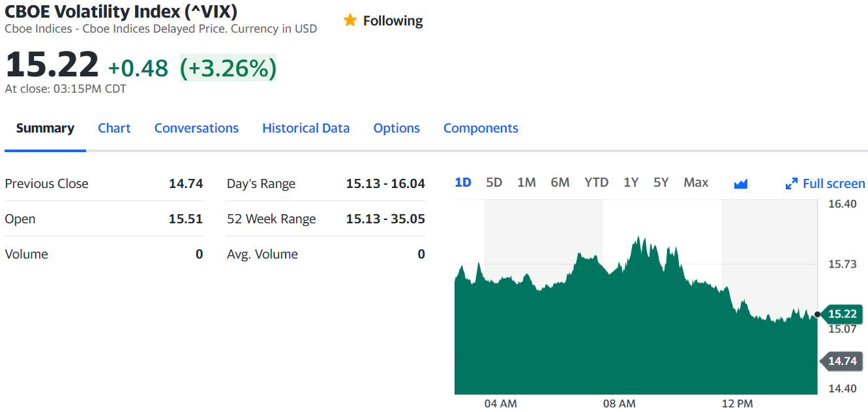Open the chart type area icon
This screenshot has width=868, height=412.
point(740,183)
